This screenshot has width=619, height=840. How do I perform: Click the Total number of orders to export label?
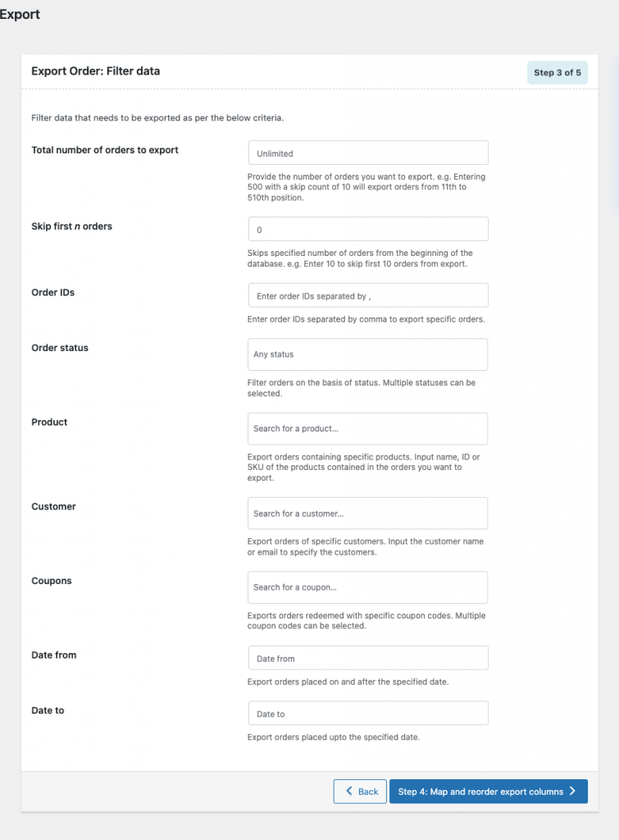tap(105, 150)
